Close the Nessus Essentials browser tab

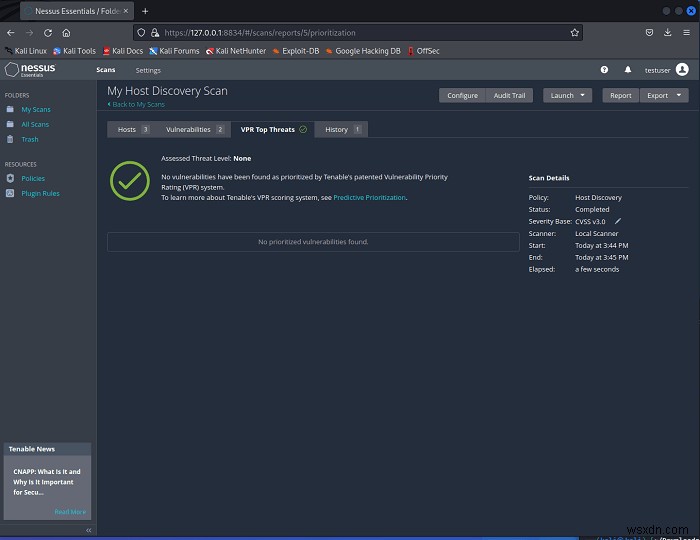click(x=126, y=11)
